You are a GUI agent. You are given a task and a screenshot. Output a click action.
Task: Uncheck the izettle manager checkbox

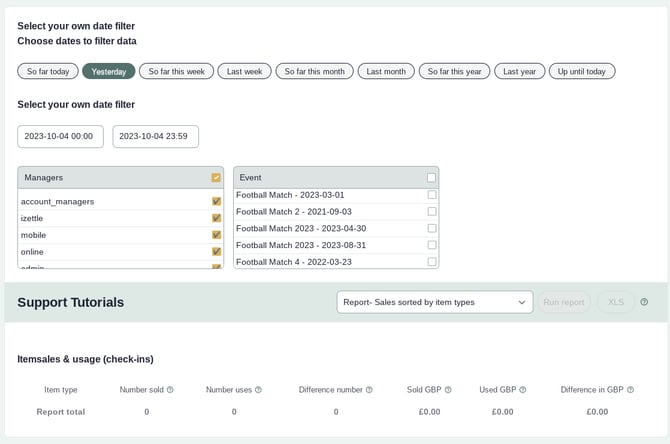216,218
